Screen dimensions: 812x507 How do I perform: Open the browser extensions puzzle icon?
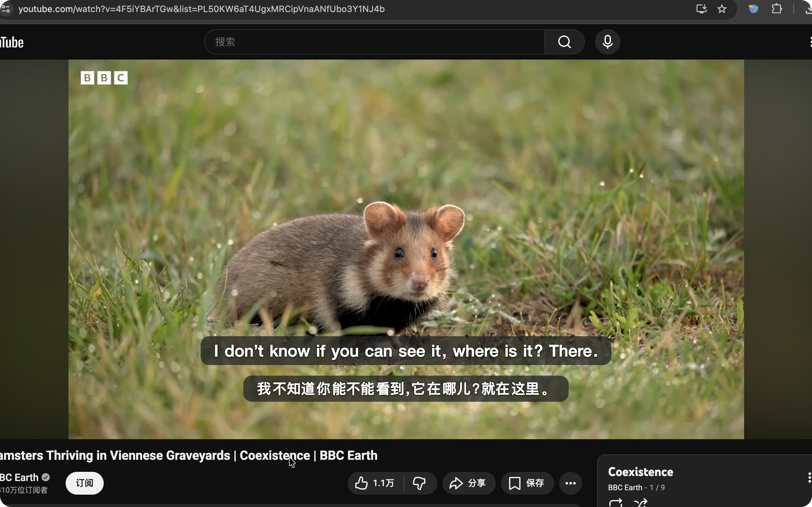click(x=777, y=9)
